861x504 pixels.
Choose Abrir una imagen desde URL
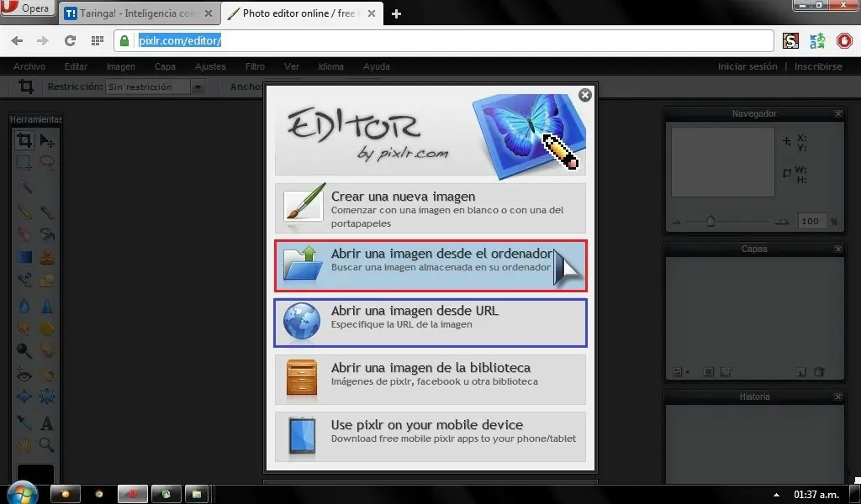pos(430,323)
